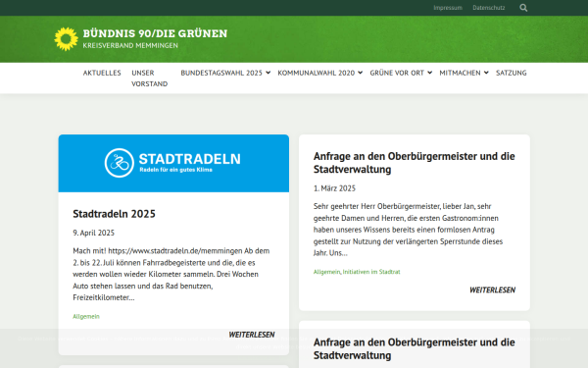Expand the Mitmachen dropdown chevron

(x=486, y=73)
